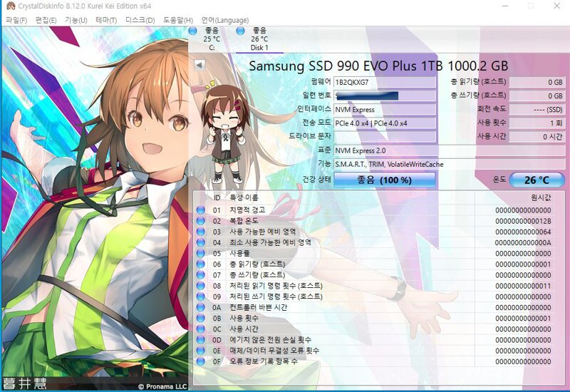
Task: Open the 디스크(D) menu
Action: [140, 20]
